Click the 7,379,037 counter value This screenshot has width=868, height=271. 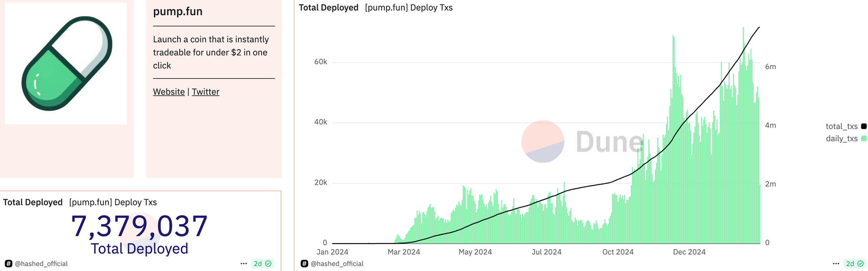tap(139, 226)
